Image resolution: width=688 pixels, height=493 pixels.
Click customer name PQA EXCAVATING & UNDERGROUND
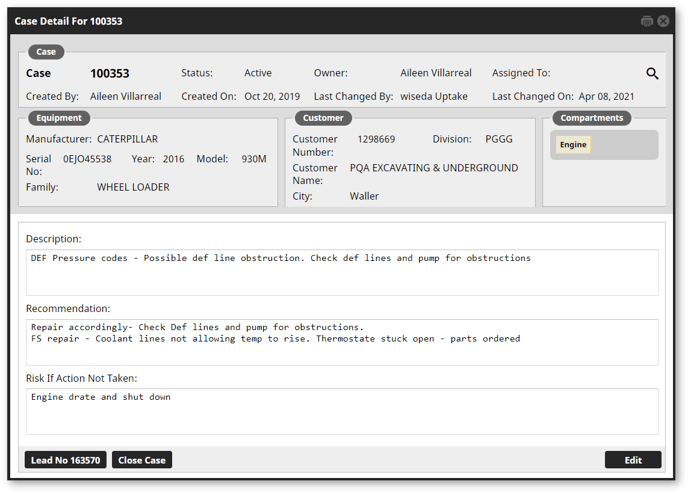[x=434, y=168]
